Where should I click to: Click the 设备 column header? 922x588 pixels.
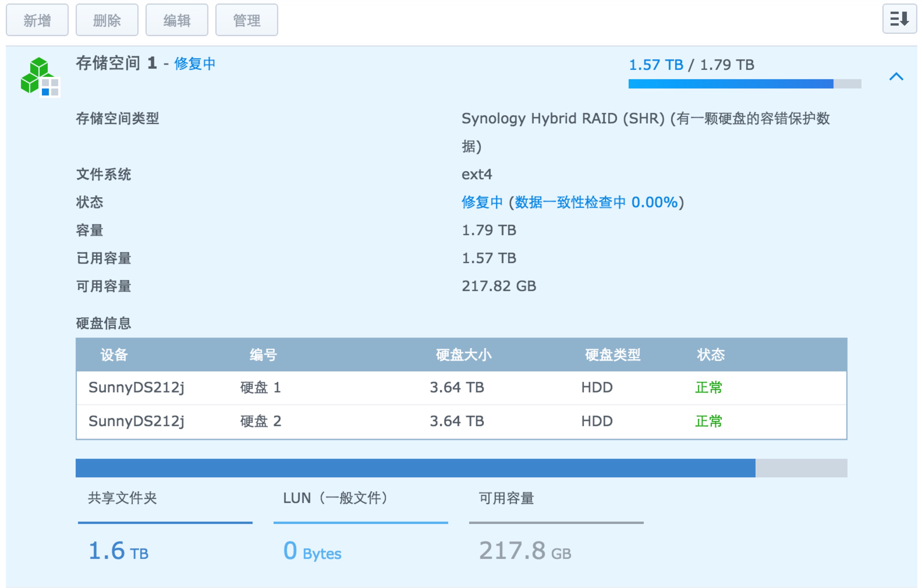[x=114, y=355]
